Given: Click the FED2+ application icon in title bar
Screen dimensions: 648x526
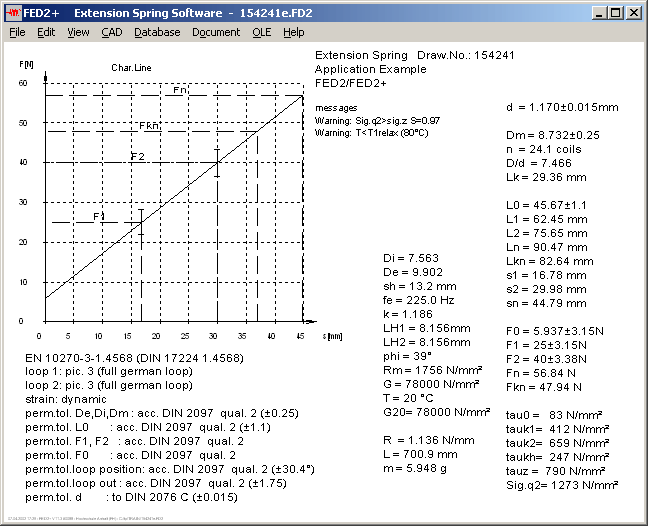Looking at the screenshot, I should [x=15, y=13].
